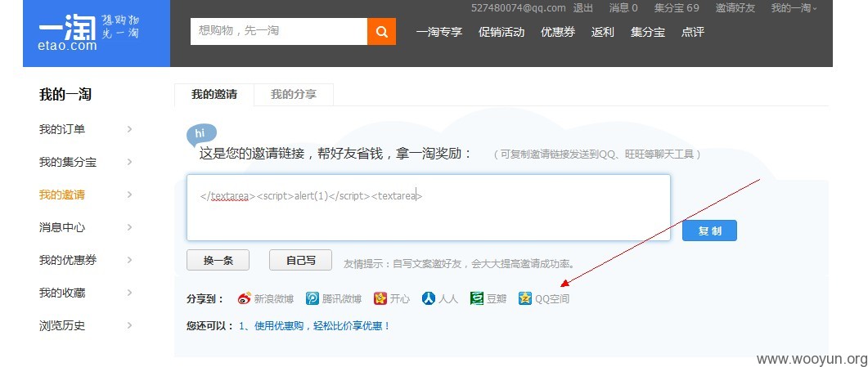This screenshot has width=868, height=367.
Task: Open 集分宝 69 link in top bar
Action: pos(677,7)
